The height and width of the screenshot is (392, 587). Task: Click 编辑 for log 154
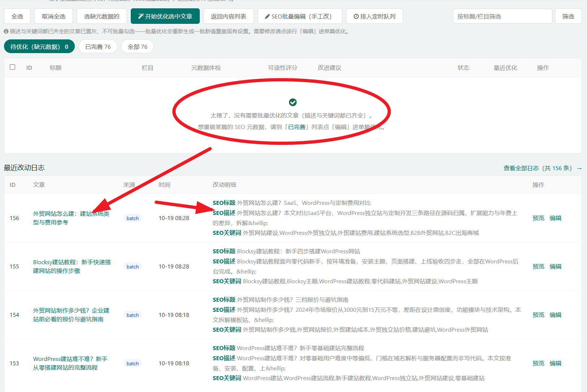coord(555,315)
